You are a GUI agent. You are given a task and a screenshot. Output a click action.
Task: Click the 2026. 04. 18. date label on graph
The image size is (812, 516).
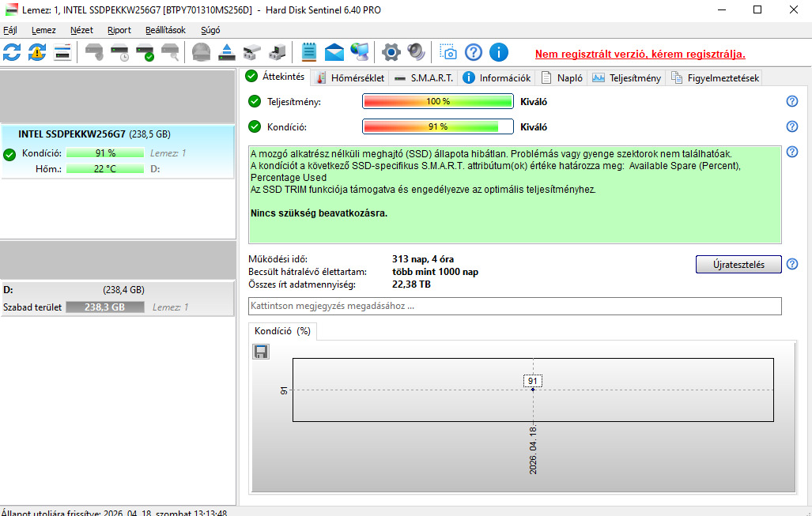(x=533, y=450)
